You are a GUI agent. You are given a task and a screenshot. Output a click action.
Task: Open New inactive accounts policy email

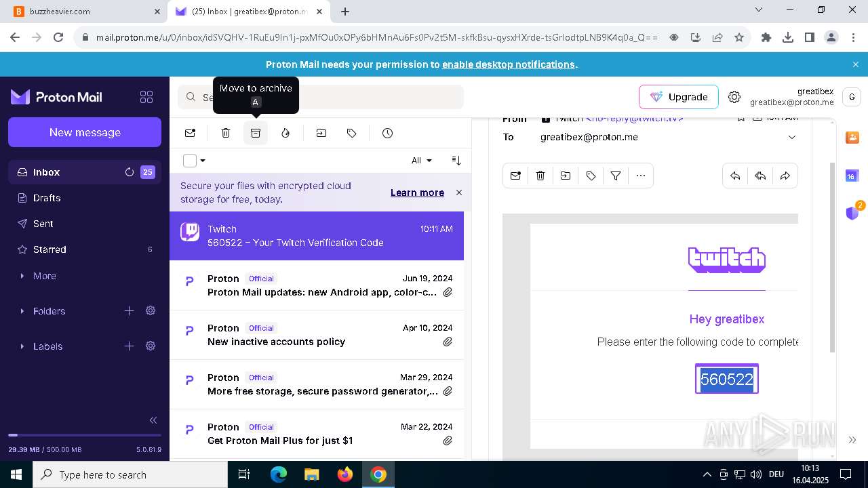click(317, 335)
